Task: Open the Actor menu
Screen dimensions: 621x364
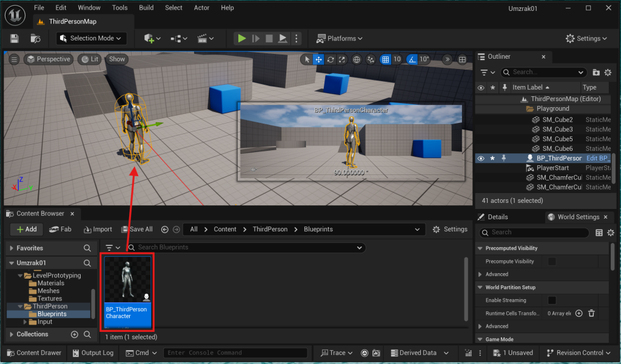Action: 201,7
